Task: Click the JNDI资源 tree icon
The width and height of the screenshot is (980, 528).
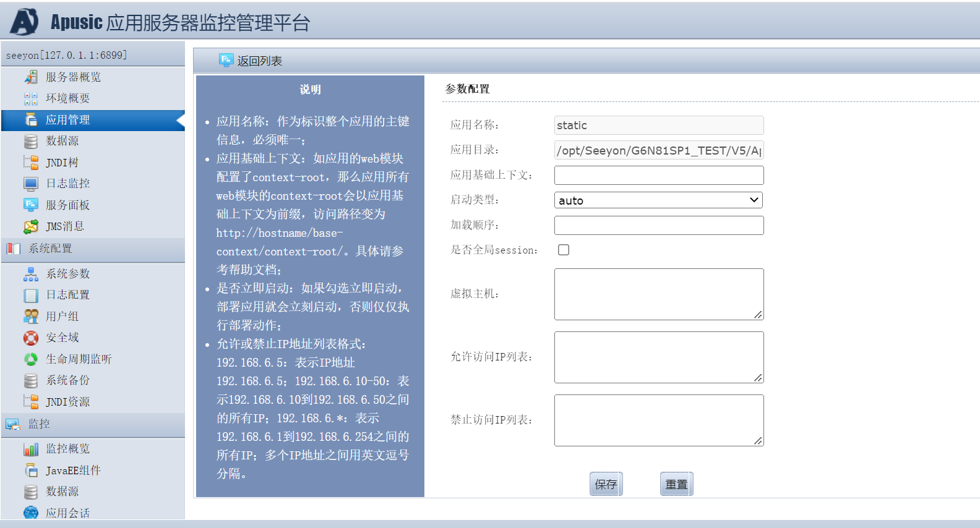Action: [x=31, y=402]
